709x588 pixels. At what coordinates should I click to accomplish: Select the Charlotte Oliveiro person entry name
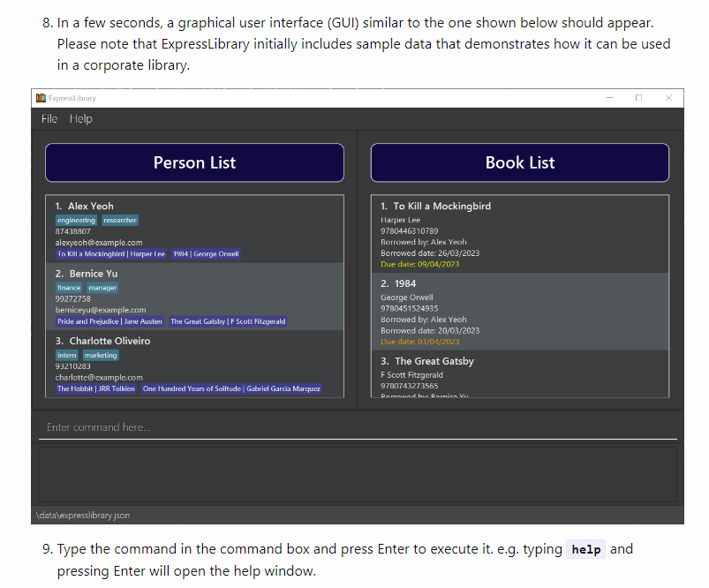click(109, 341)
